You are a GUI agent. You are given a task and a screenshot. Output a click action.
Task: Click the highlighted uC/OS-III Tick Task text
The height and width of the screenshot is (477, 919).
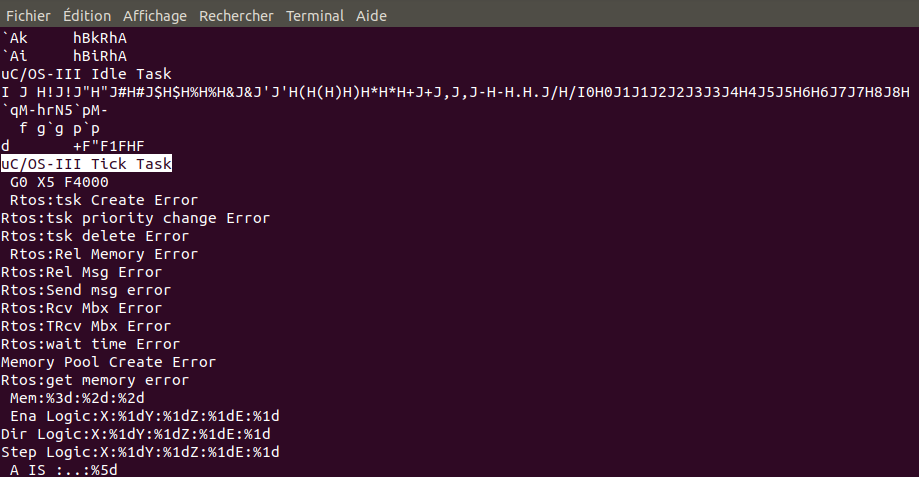(87, 164)
